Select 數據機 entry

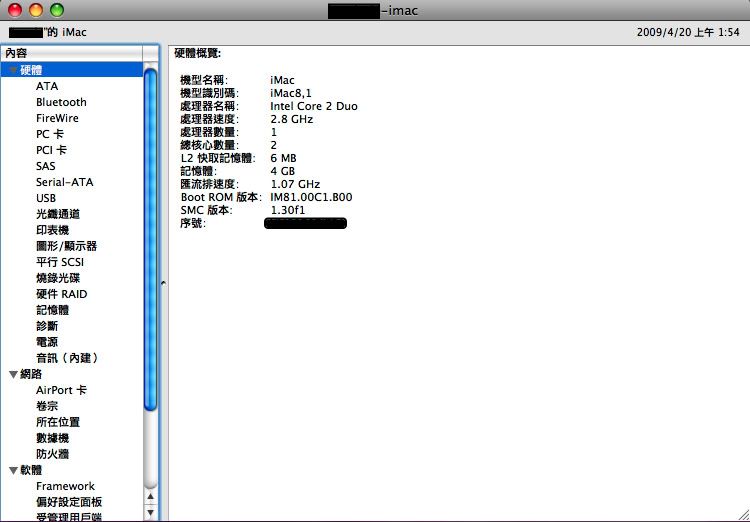53,438
